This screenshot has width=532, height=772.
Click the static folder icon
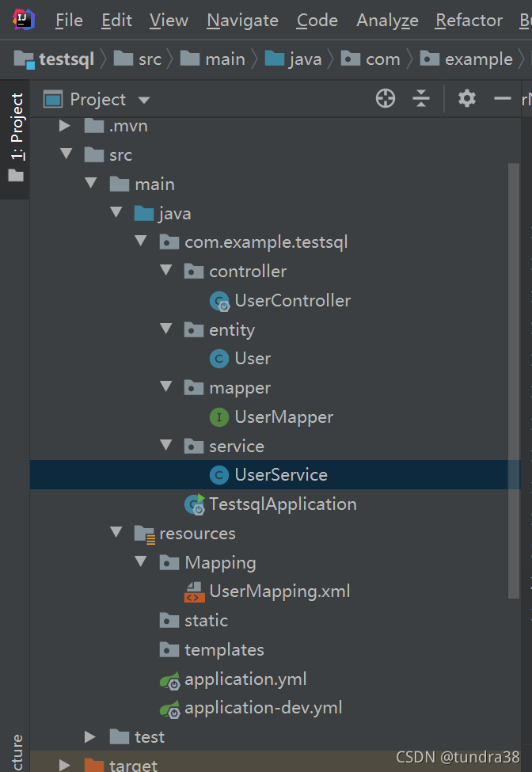tap(169, 620)
